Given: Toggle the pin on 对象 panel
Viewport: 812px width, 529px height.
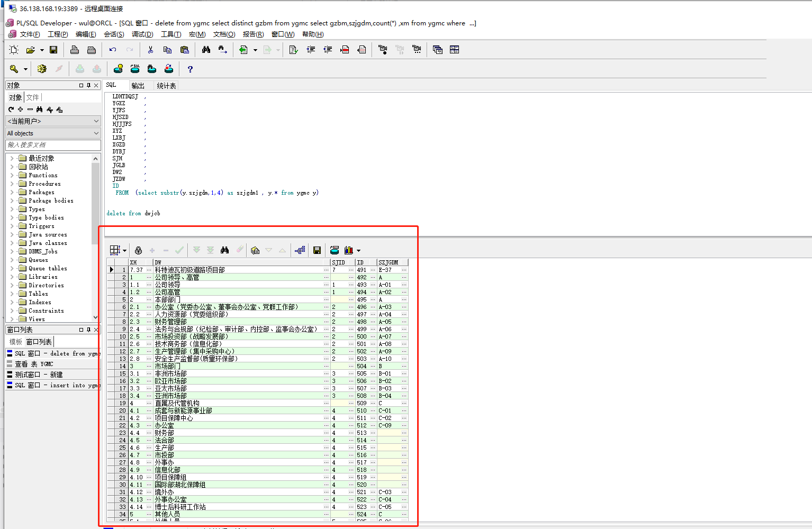Looking at the screenshot, I should (x=88, y=85).
